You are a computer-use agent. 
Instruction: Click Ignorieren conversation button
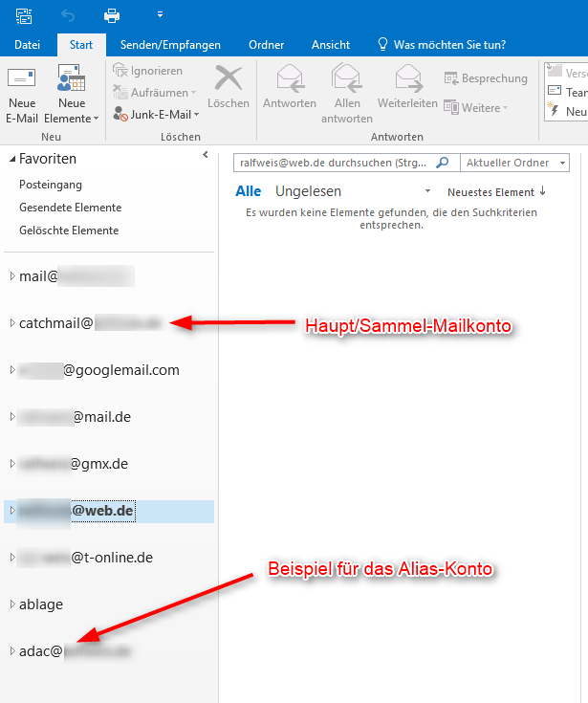click(x=148, y=71)
